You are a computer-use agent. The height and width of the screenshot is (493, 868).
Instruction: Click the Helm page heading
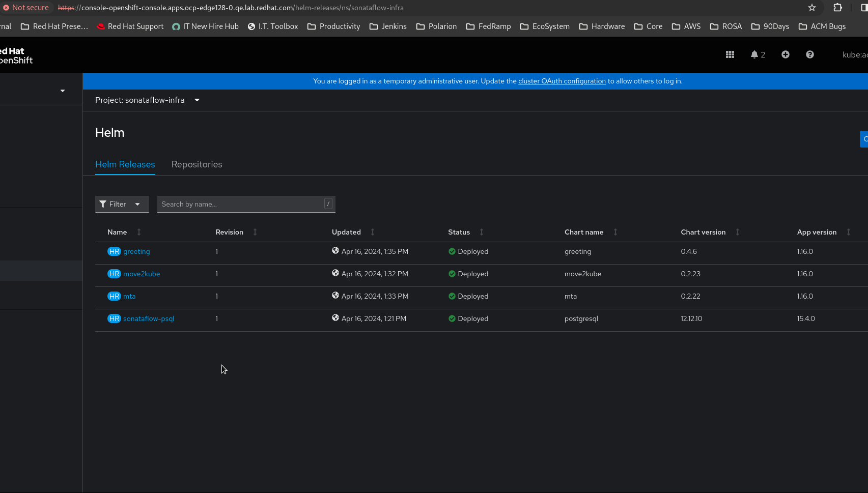[x=109, y=133]
